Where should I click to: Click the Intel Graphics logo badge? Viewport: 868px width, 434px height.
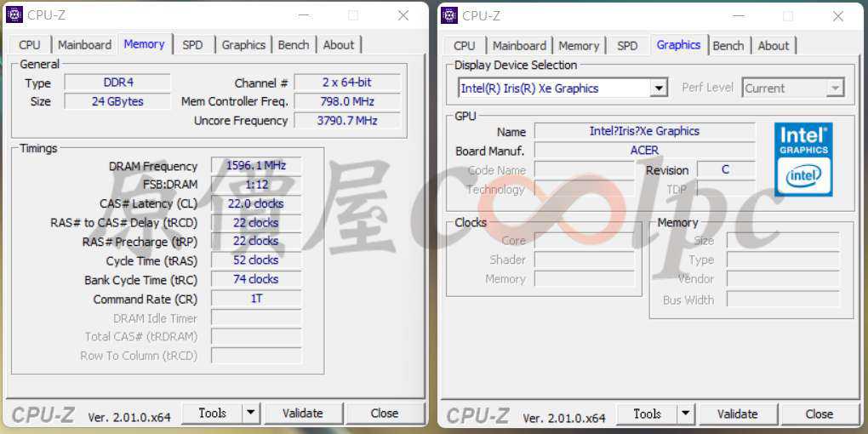803,159
